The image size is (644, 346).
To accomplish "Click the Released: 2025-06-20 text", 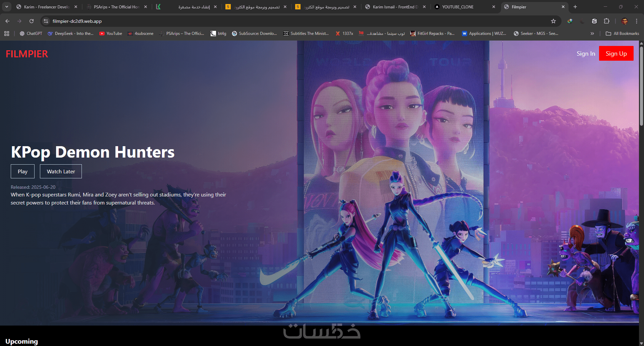I will 33,187.
